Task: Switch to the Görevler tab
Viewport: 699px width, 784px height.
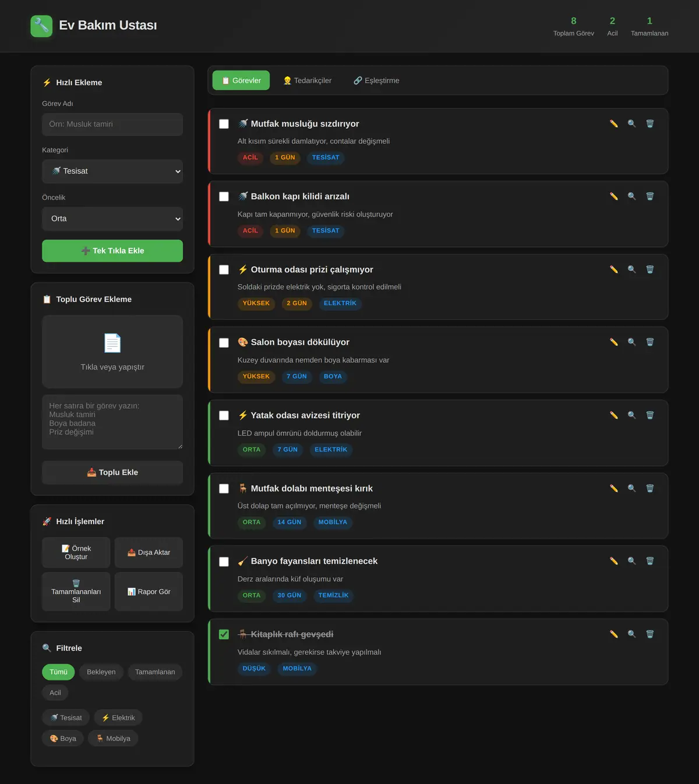Action: coord(241,80)
